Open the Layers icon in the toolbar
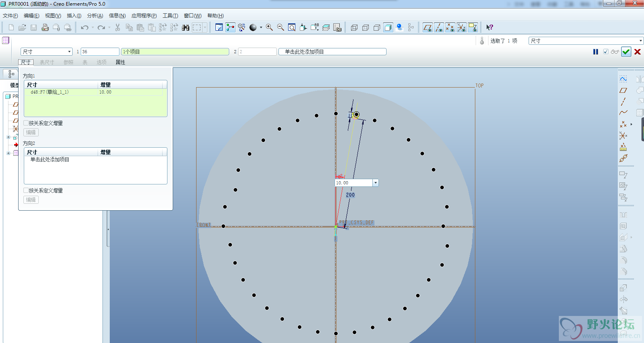Image resolution: width=644 pixels, height=343 pixels. click(x=326, y=27)
